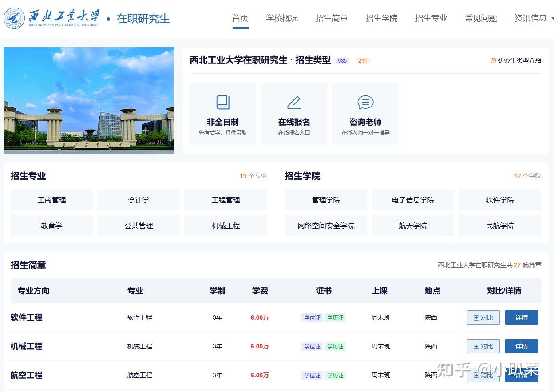Click 3年 in 航空工程 row
The height and width of the screenshot is (392, 554).
[218, 375]
